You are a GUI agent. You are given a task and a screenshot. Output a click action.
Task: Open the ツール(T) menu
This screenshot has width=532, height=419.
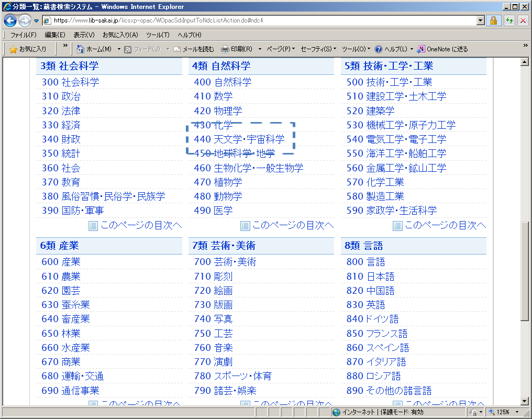pos(158,35)
